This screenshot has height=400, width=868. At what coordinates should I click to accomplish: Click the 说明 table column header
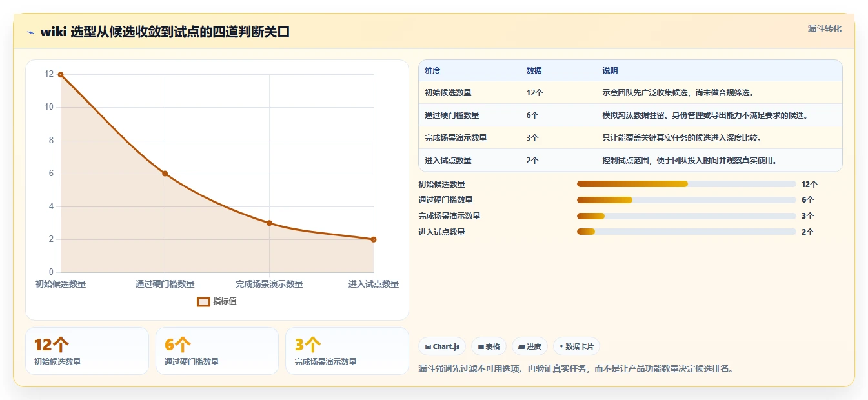pyautogui.click(x=610, y=71)
